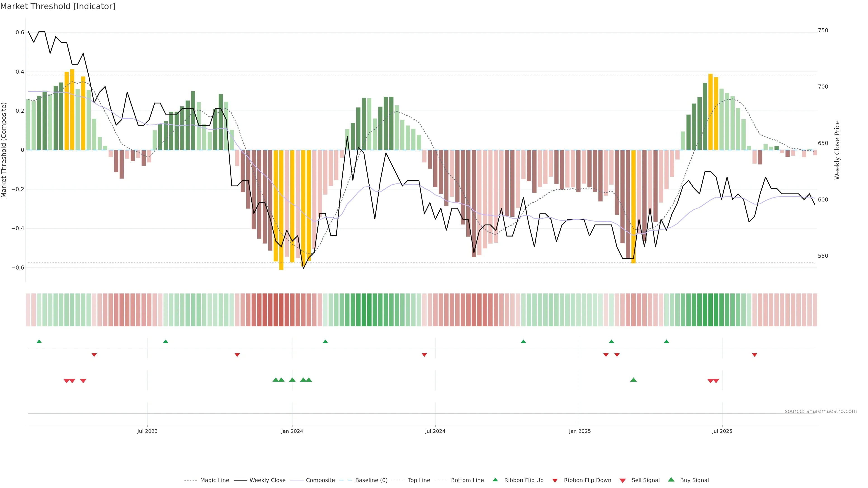This screenshot has width=868, height=488.
Task: Click the Ribbon Flip Down legend triangle
Action: [x=555, y=480]
